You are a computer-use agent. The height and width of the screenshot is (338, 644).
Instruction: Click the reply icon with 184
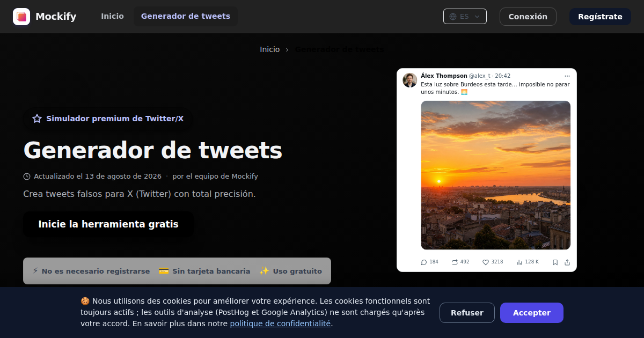click(424, 262)
